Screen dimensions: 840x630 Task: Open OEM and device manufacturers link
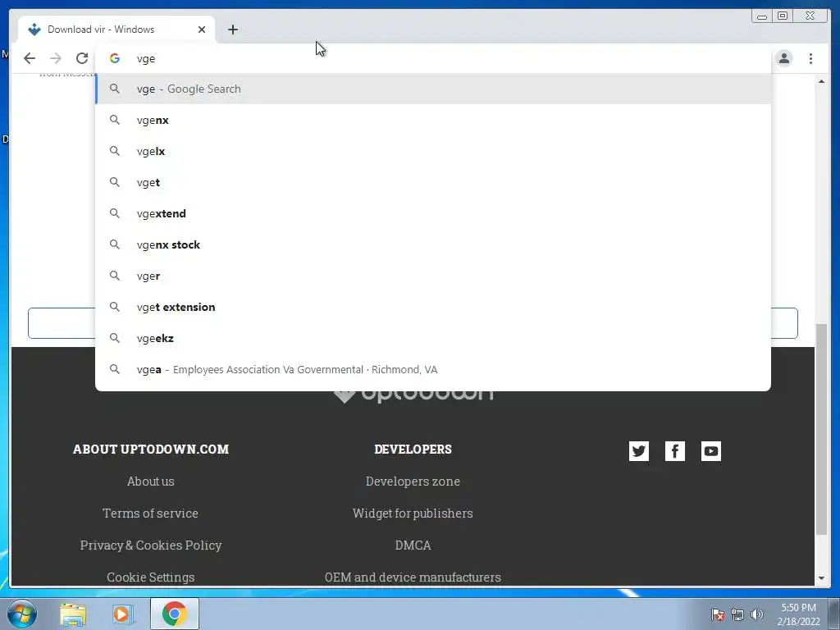(413, 577)
